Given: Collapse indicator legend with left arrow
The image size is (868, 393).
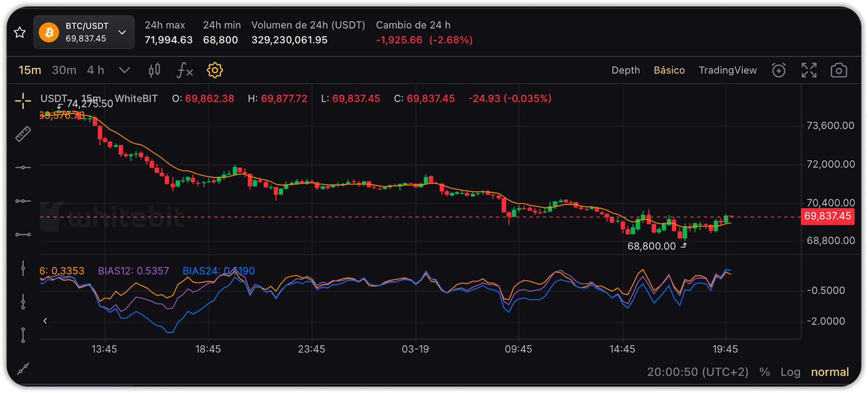Looking at the screenshot, I should point(45,321).
